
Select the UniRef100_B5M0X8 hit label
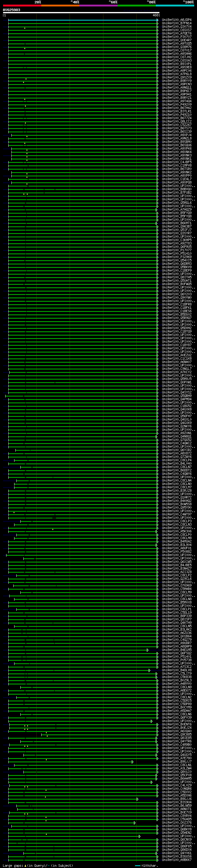click(176, 603)
